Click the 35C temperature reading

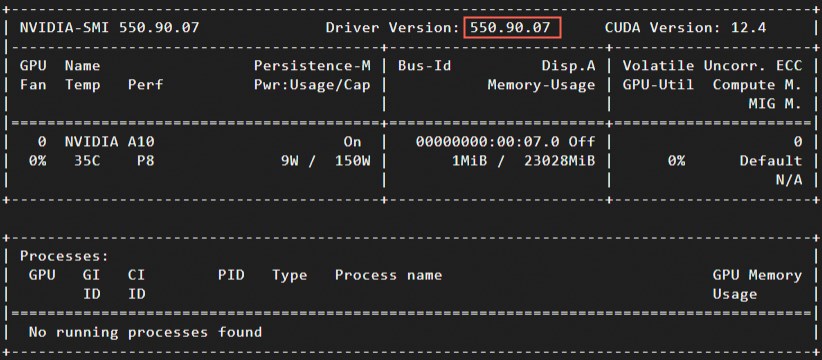87,160
